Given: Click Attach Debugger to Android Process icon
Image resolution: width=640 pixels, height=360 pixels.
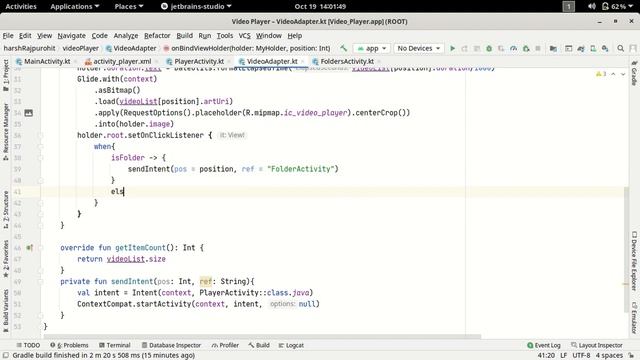Looking at the screenshot, I should [526, 48].
